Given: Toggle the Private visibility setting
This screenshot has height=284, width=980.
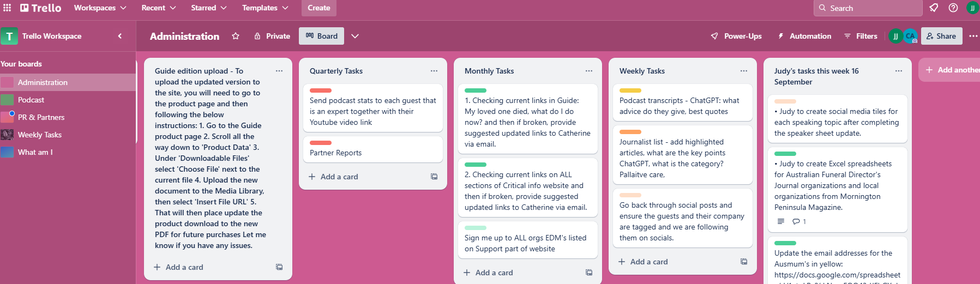Looking at the screenshot, I should click(272, 36).
